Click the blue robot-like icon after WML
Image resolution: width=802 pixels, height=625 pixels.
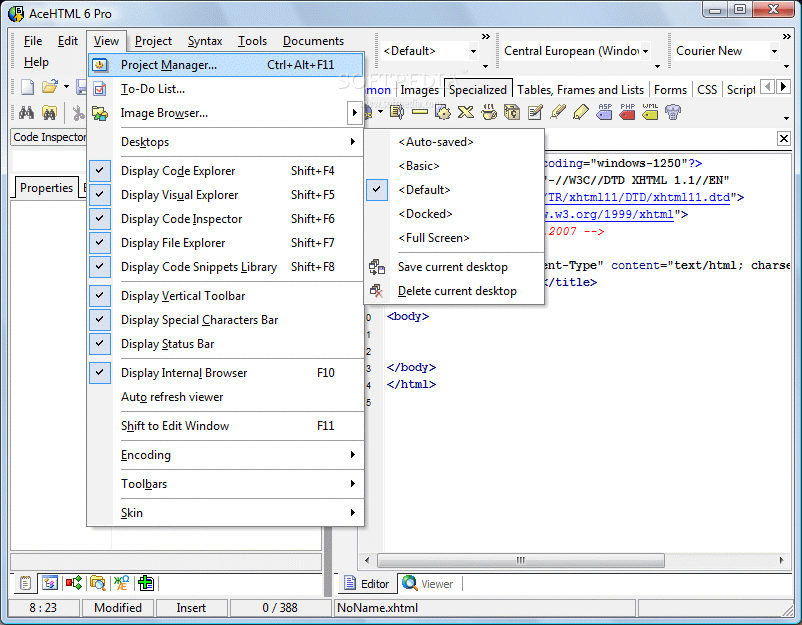(x=673, y=112)
